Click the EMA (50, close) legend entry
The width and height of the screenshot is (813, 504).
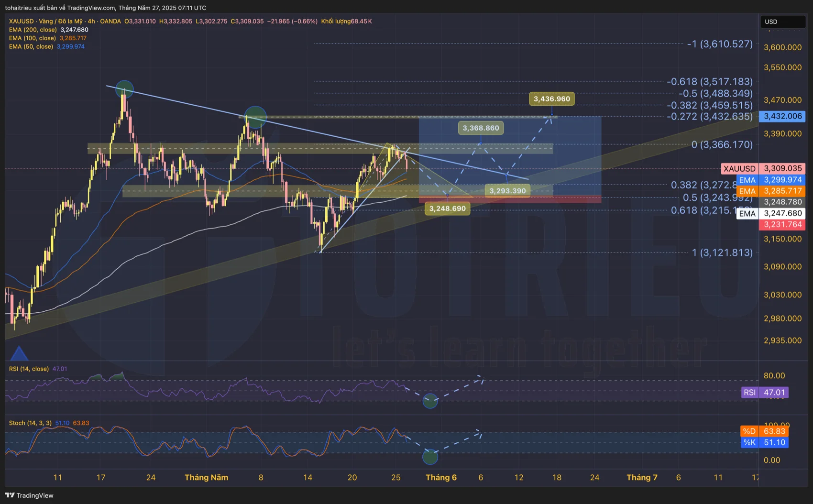[31, 47]
